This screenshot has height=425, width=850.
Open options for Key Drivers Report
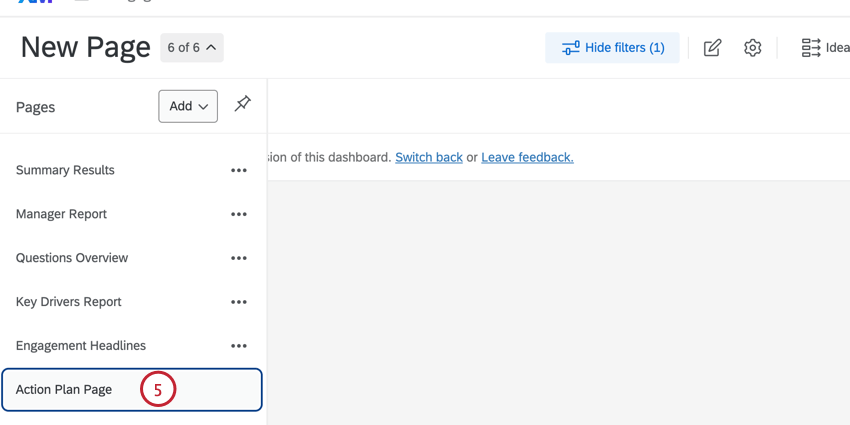[x=239, y=302]
